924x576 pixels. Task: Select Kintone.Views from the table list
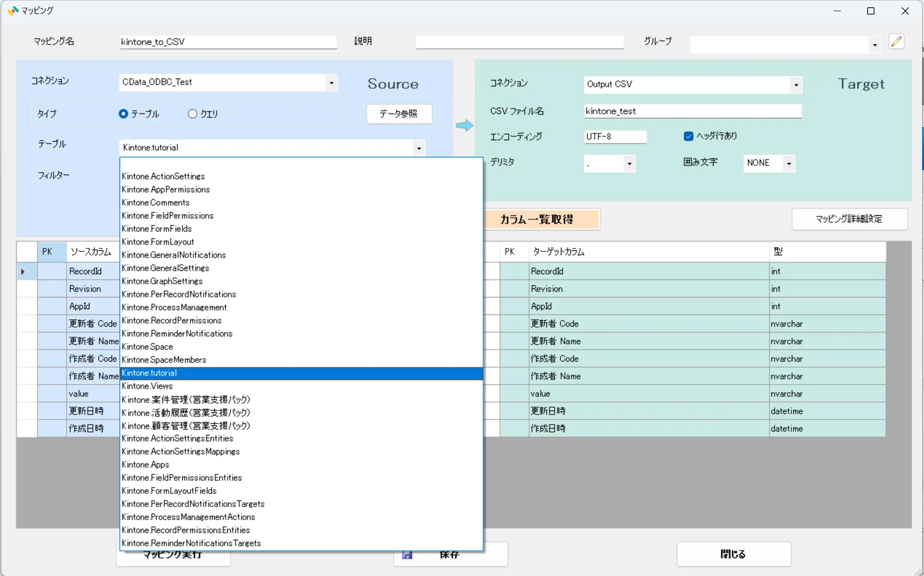147,386
